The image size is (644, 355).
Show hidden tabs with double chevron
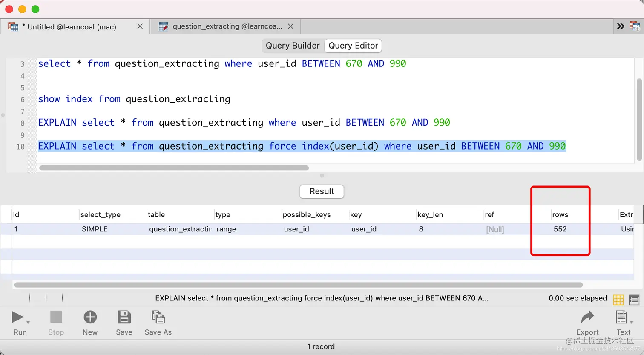[621, 26]
